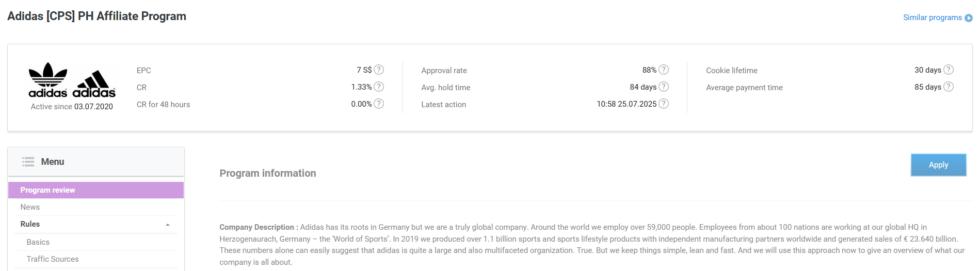
Task: Click the Rules menu heading
Action: tap(30, 224)
